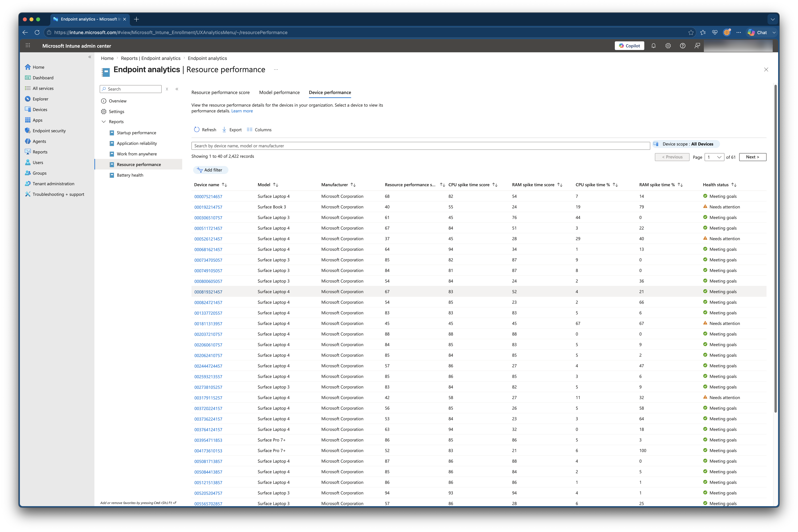The height and width of the screenshot is (532, 798).
Task: Sort by CPU spike time score
Action: click(473, 185)
